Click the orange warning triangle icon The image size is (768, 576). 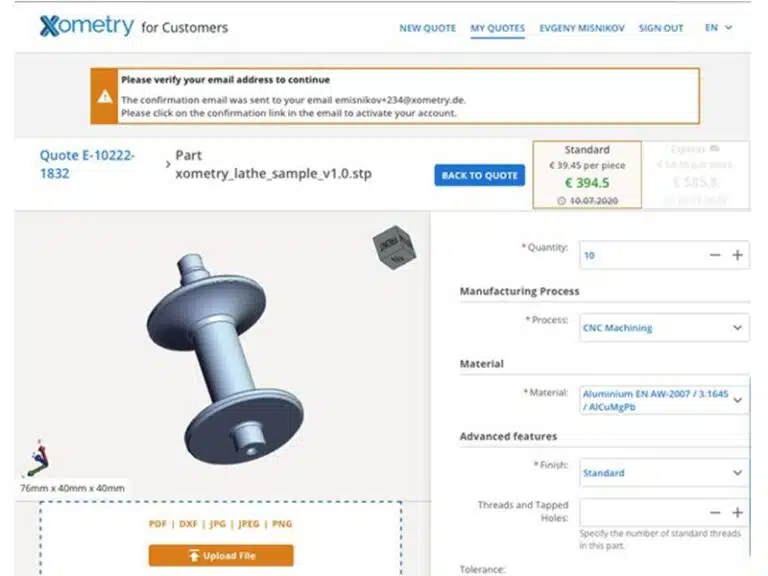coord(104,96)
